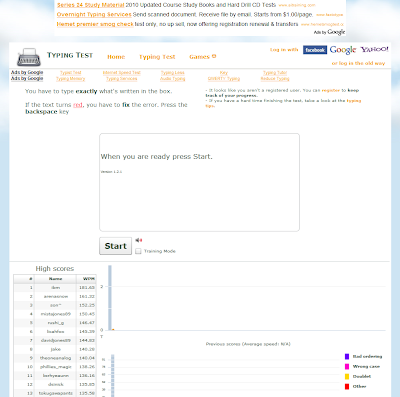The image size is (400, 397).
Task: Click inside the typing text box
Action: pyautogui.click(x=199, y=182)
